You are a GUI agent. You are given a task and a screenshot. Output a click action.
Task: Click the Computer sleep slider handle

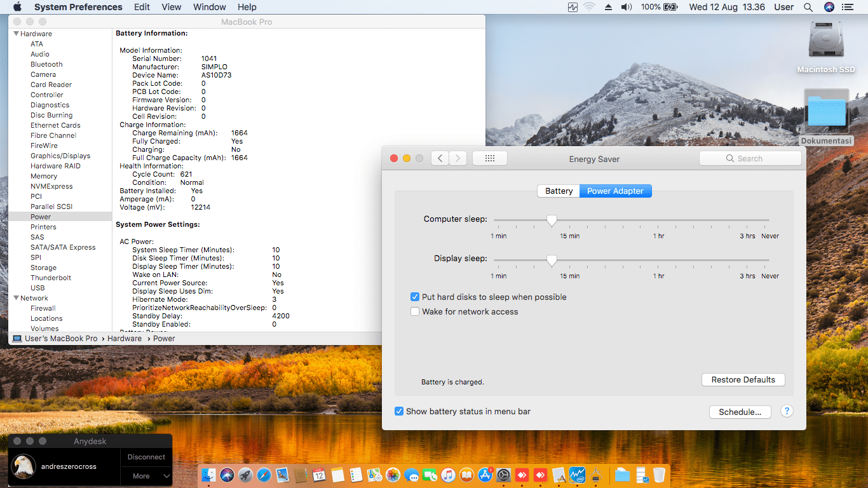(552, 220)
